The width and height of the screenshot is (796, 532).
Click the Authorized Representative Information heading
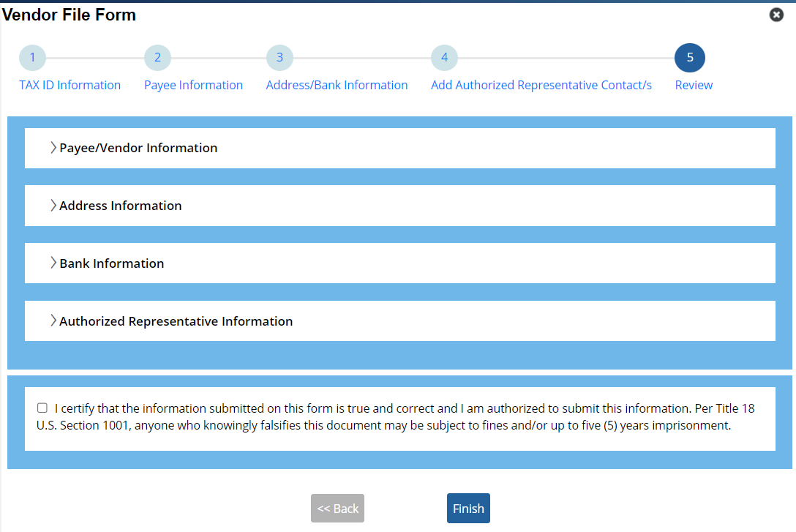click(x=176, y=321)
